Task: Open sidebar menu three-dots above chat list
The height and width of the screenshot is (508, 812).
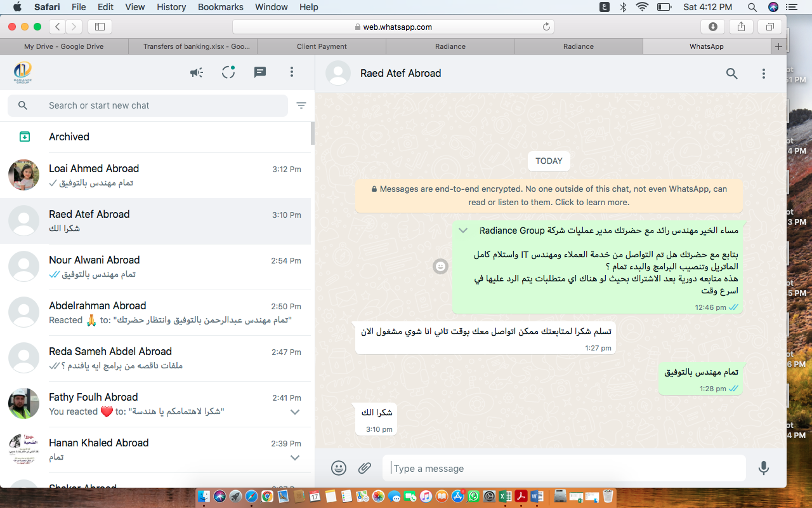Action: (292, 72)
